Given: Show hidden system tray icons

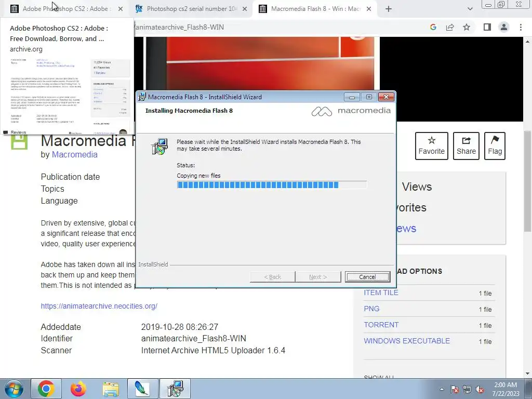Looking at the screenshot, I should tap(442, 389).
